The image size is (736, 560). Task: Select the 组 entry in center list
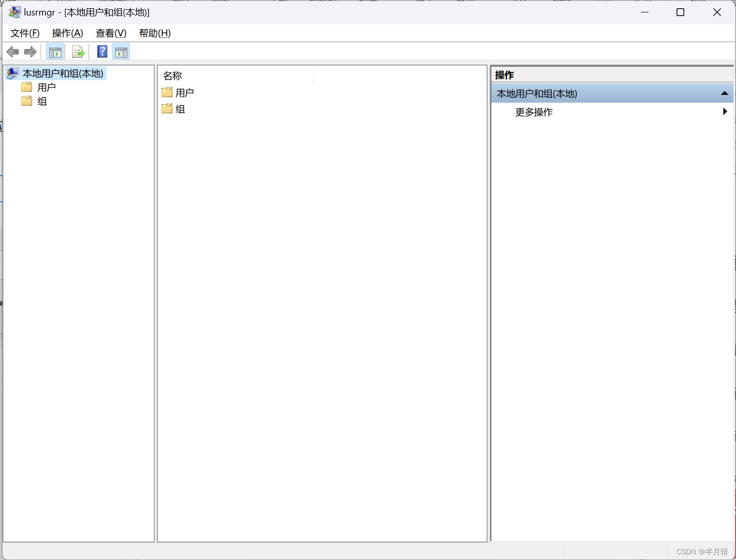(180, 109)
